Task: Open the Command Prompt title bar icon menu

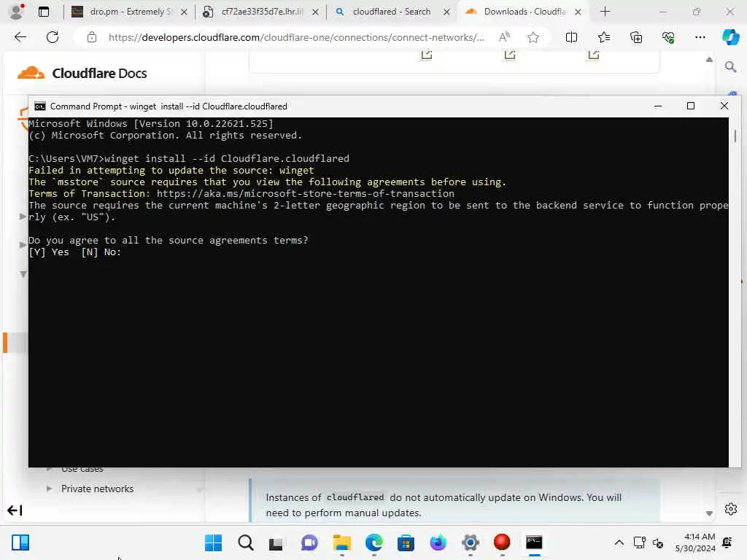Action: tap(40, 106)
